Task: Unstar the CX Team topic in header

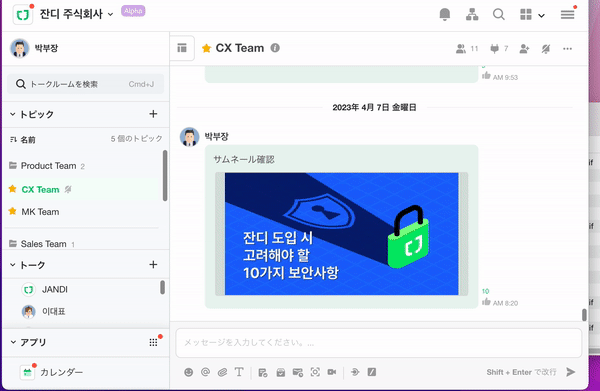Action: pyautogui.click(x=207, y=48)
